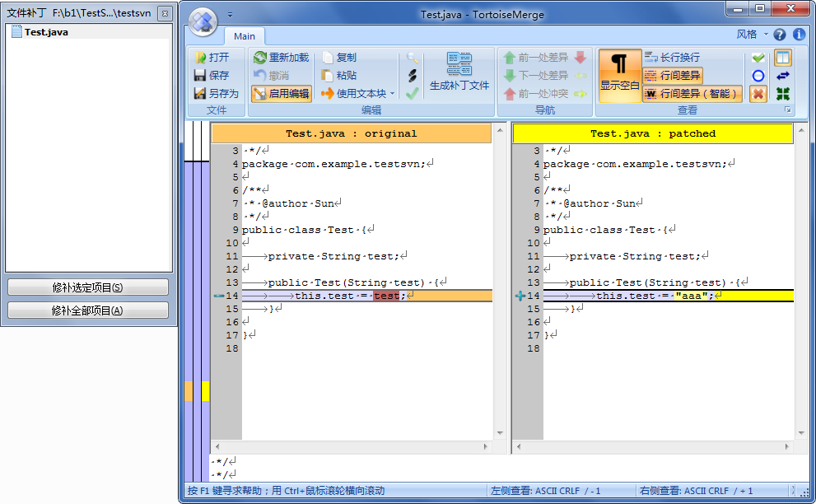816x504 pixels.
Task: Click 修补全部项目(A) button
Action: (x=88, y=310)
